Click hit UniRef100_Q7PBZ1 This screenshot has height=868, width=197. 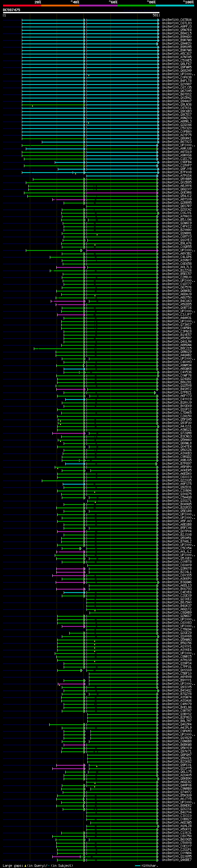(x=176, y=393)
